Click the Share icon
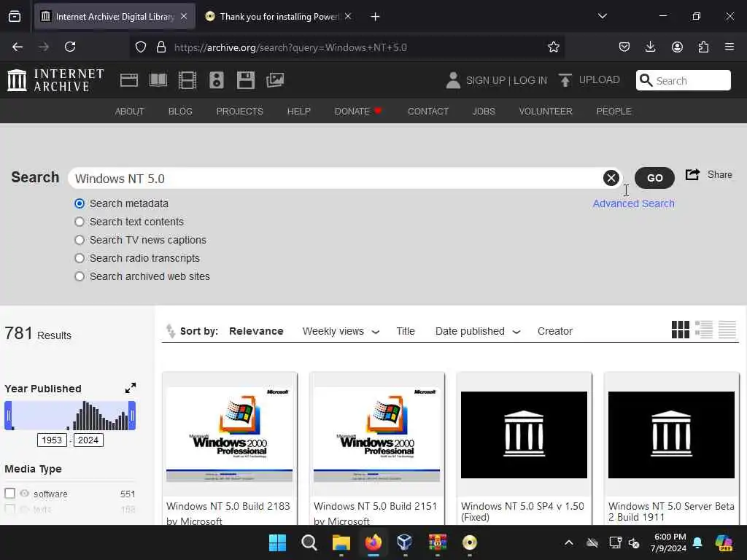The height and width of the screenshot is (560, 747). pyautogui.click(x=692, y=174)
